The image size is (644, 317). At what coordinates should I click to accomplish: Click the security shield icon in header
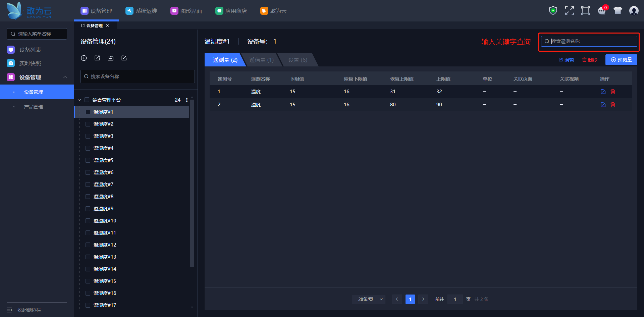[x=553, y=11]
